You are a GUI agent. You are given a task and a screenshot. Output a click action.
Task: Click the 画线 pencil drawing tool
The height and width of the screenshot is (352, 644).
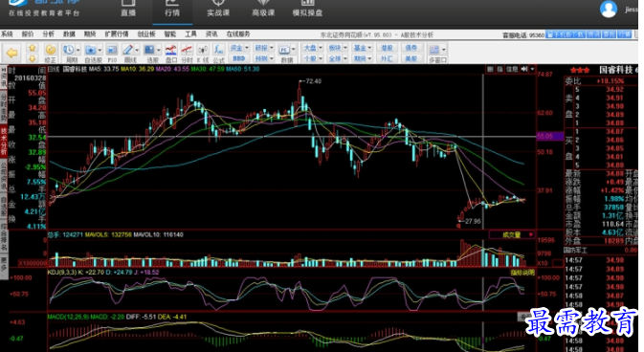(127, 50)
